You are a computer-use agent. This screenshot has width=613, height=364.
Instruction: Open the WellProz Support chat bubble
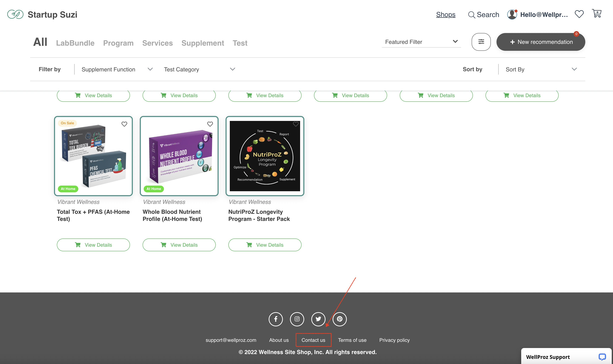pos(602,357)
